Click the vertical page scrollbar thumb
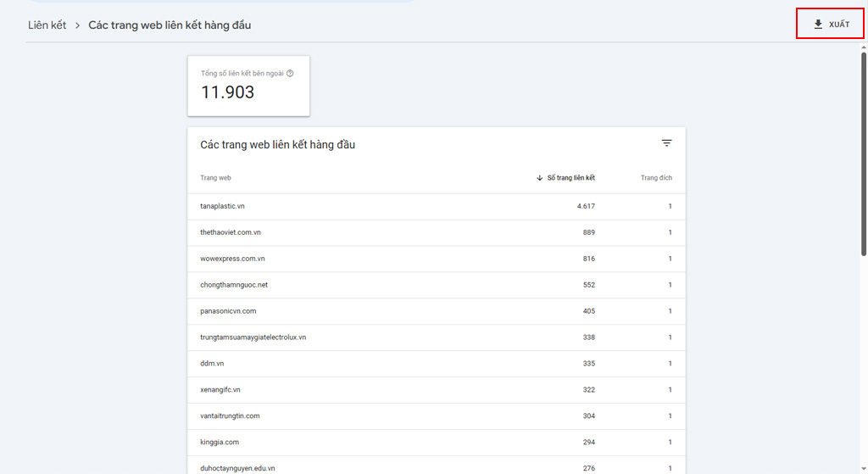Image resolution: width=868 pixels, height=474 pixels. click(864, 154)
